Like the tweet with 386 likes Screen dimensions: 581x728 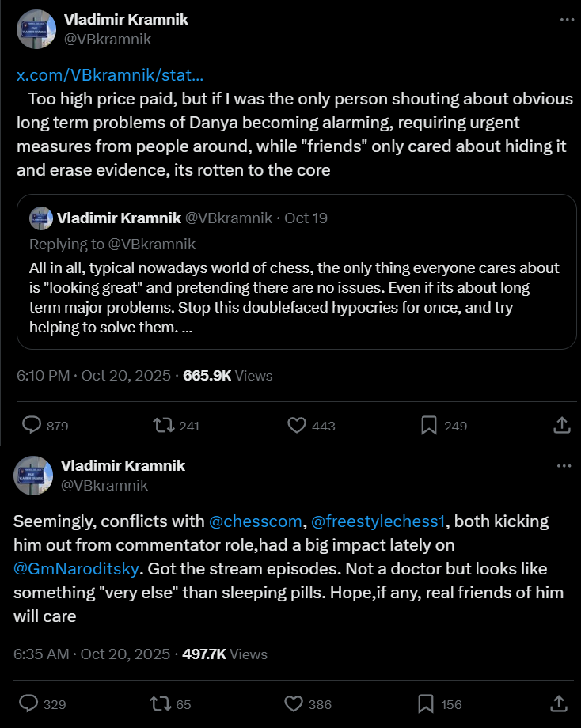click(294, 703)
